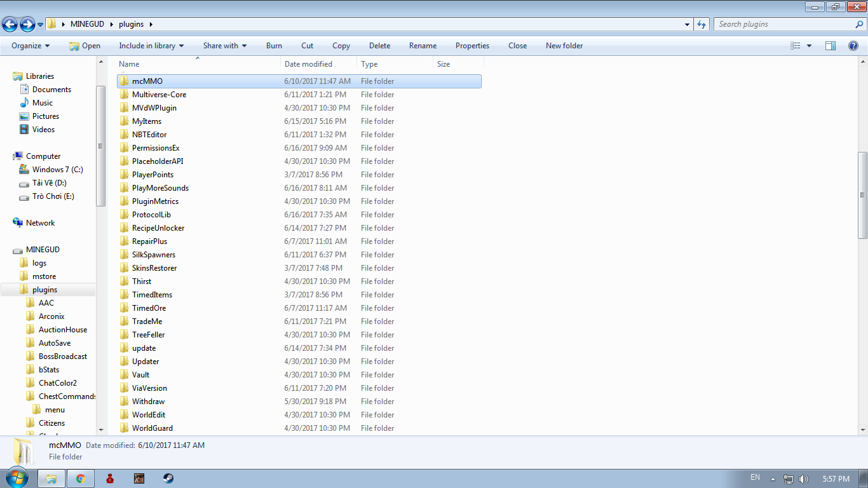Click Burn in the toolbar
868x488 pixels.
tap(274, 46)
